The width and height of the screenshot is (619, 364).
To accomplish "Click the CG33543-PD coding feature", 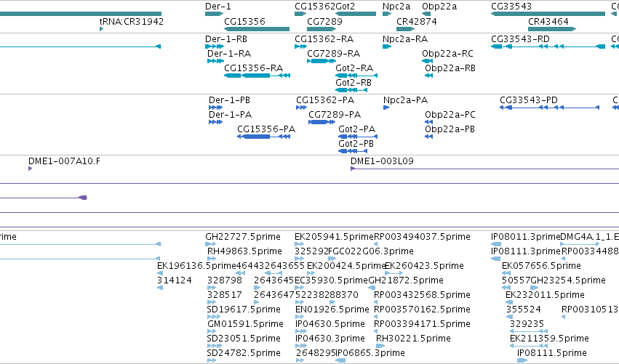I will pyautogui.click(x=549, y=108).
